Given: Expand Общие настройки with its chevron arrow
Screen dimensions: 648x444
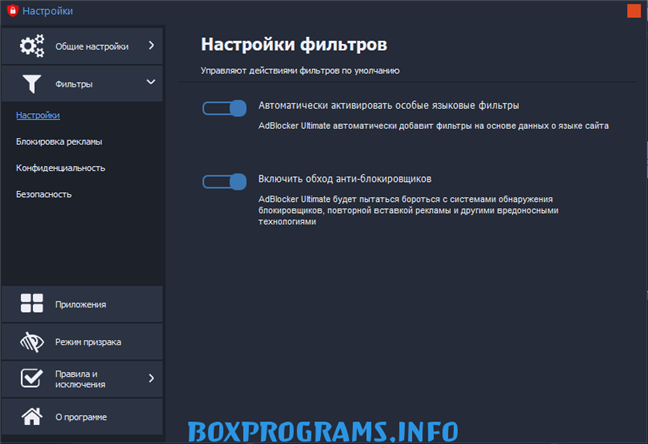Looking at the screenshot, I should click(151, 45).
